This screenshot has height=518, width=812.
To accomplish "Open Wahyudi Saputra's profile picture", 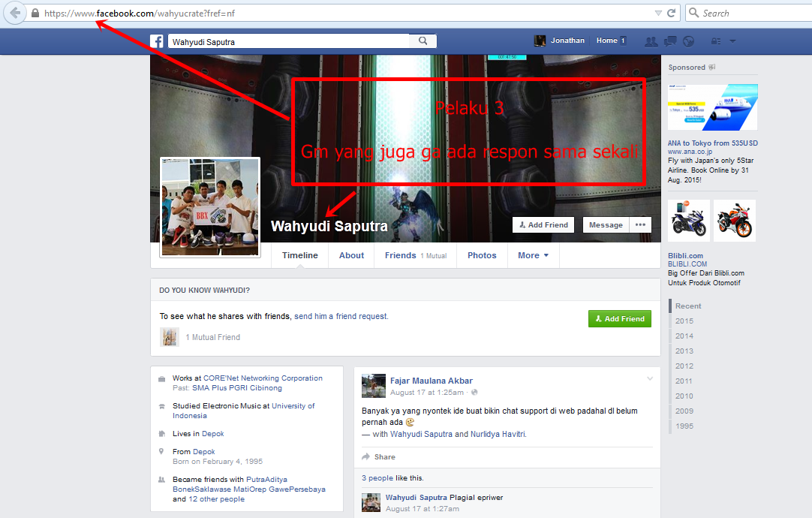I will pos(210,207).
